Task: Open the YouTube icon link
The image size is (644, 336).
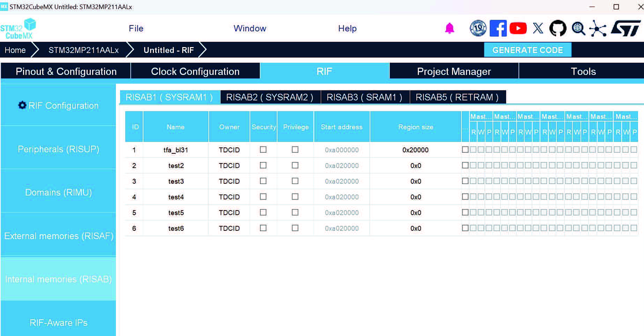Action: [x=518, y=28]
